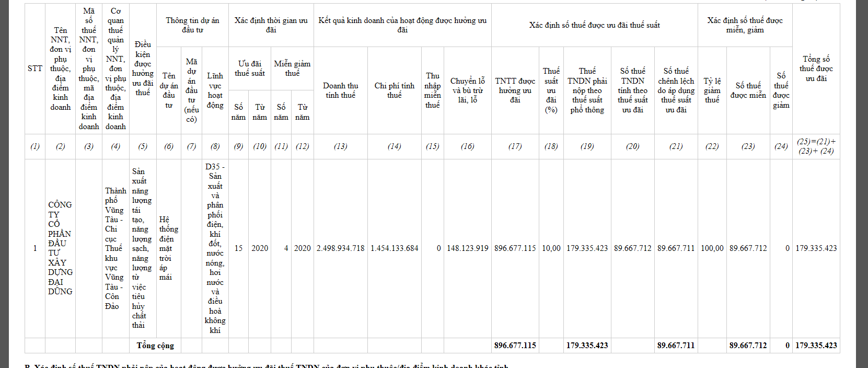
Task: Select the project name "Hệ thống điện mặt trời áp mái"
Action: click(x=168, y=248)
